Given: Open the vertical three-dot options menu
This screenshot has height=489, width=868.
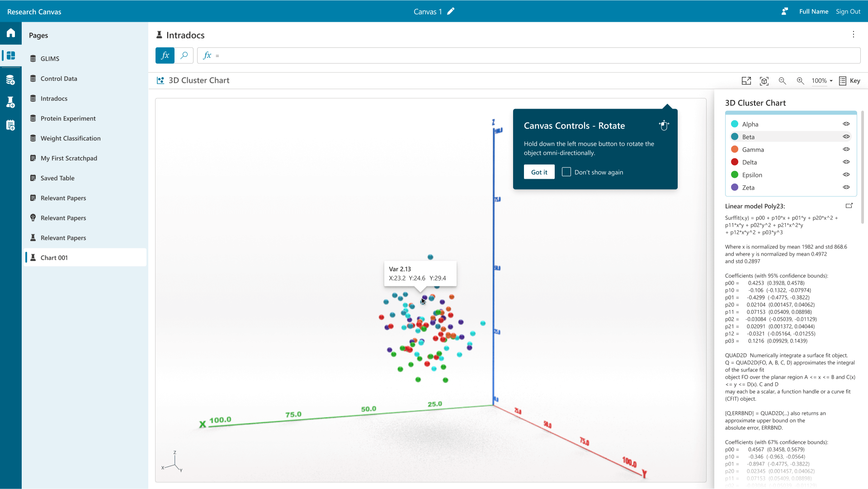Looking at the screenshot, I should (853, 34).
